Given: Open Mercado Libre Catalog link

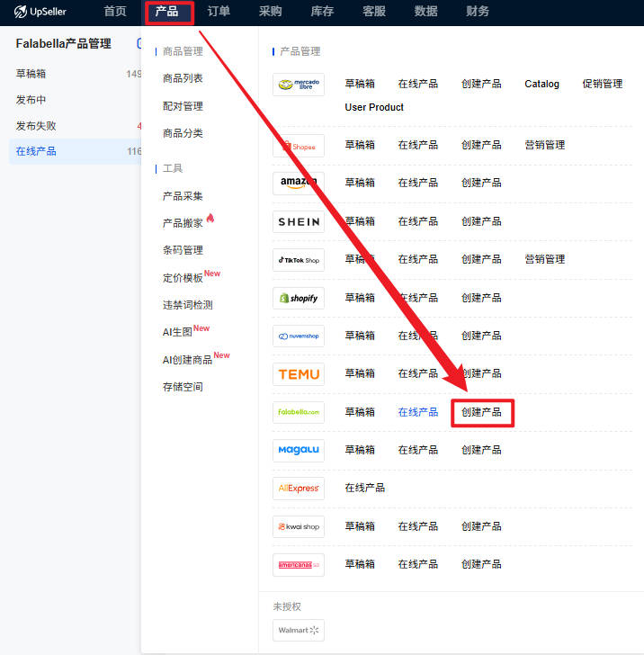Looking at the screenshot, I should [x=541, y=84].
